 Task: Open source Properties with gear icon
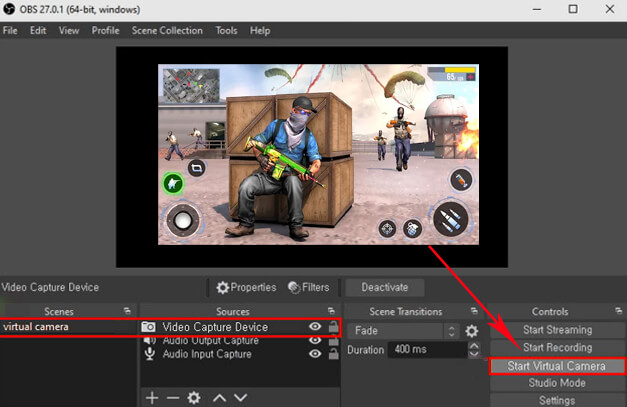tap(246, 287)
